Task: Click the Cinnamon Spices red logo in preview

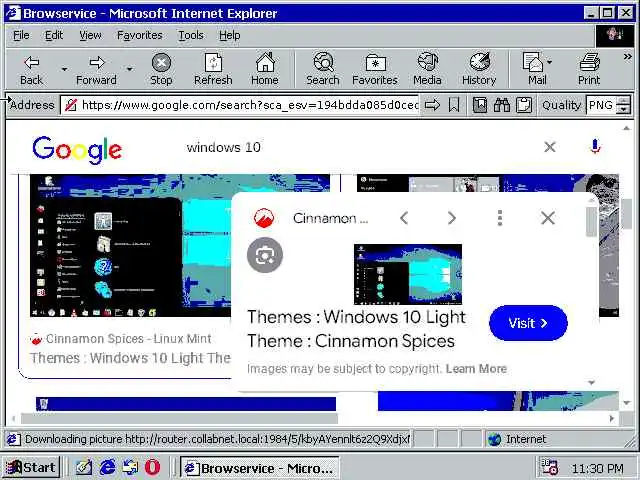Action: [x=264, y=218]
